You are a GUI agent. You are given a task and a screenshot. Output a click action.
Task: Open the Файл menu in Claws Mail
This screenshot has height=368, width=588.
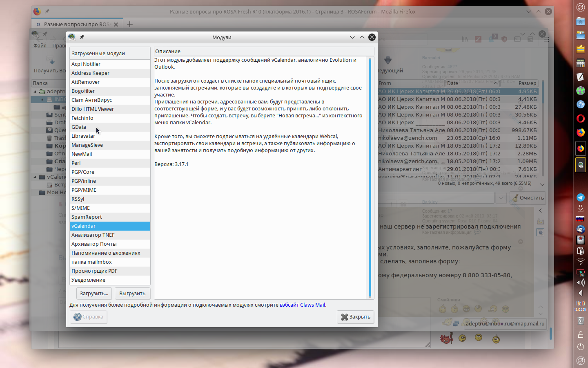(40, 46)
